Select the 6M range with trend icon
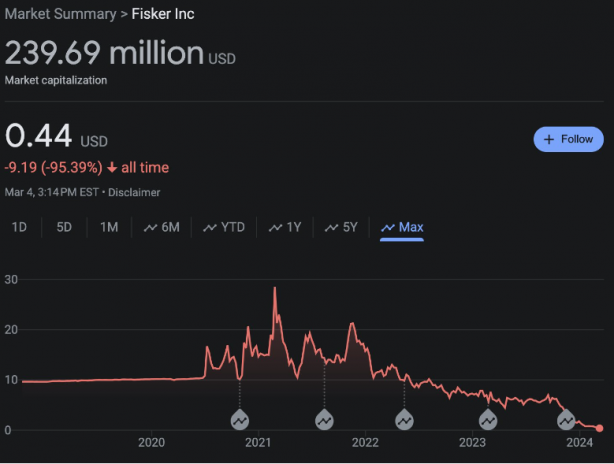614x464 pixels. coord(161,227)
